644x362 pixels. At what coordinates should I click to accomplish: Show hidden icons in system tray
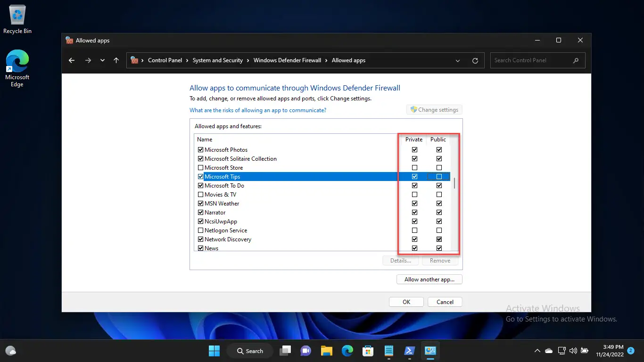click(537, 351)
